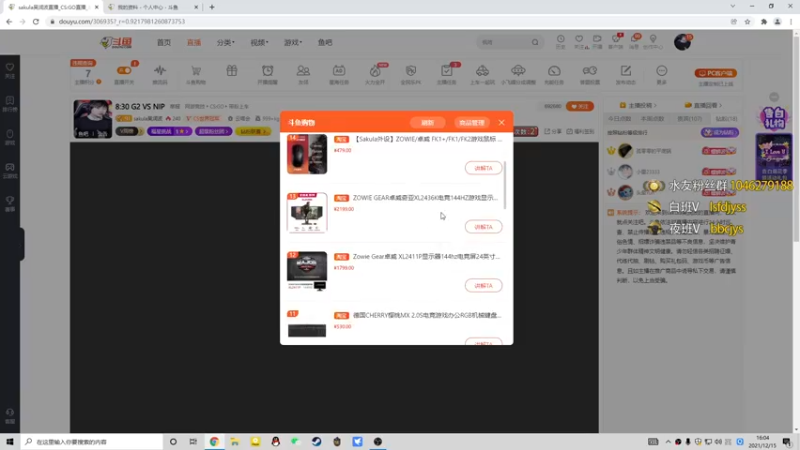The image size is (800, 450).
Task: Click 讲解TA for ZOWIE FK1 mouse
Action: (x=483, y=168)
